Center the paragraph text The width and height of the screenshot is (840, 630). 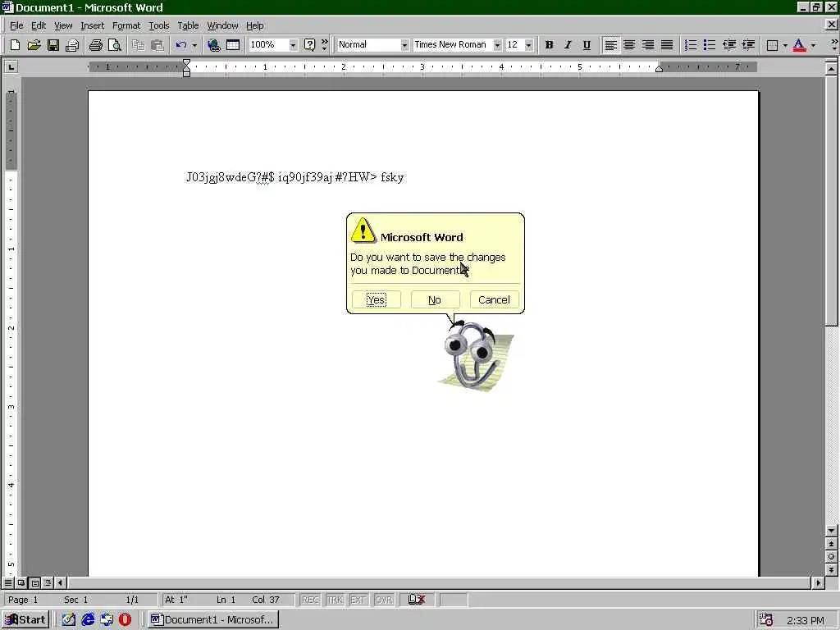629,45
